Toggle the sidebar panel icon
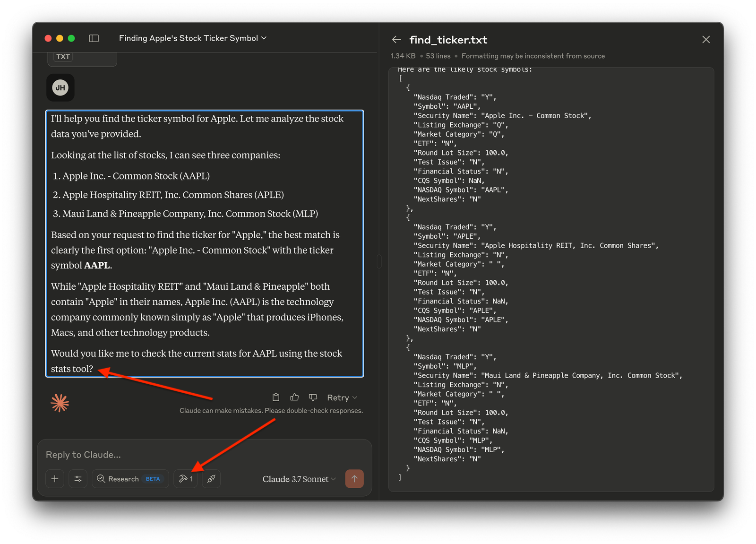The width and height of the screenshot is (756, 544). pyautogui.click(x=94, y=38)
